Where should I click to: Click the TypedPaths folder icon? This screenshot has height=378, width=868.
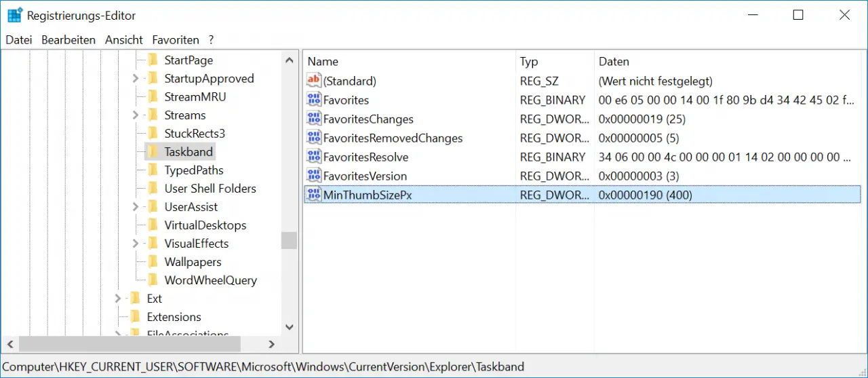click(153, 170)
